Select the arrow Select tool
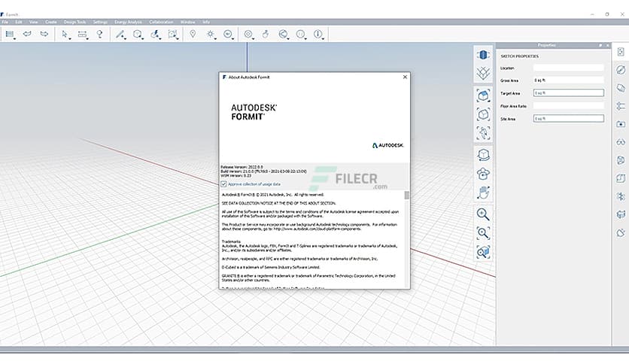 pos(65,35)
